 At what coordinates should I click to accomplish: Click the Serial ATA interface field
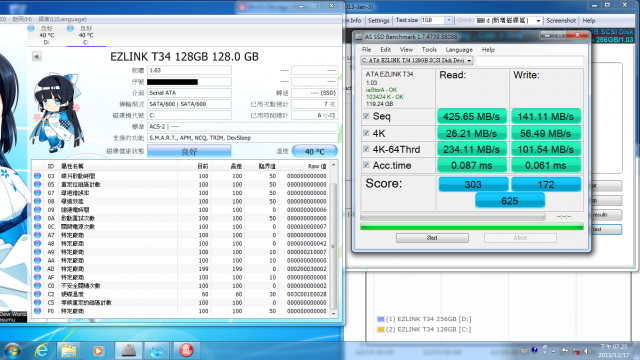189,93
